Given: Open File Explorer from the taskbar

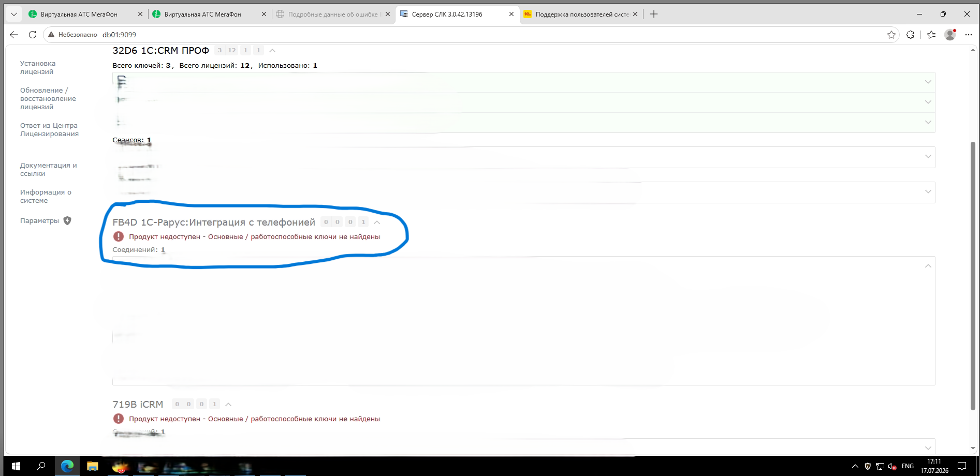Looking at the screenshot, I should coord(93,466).
